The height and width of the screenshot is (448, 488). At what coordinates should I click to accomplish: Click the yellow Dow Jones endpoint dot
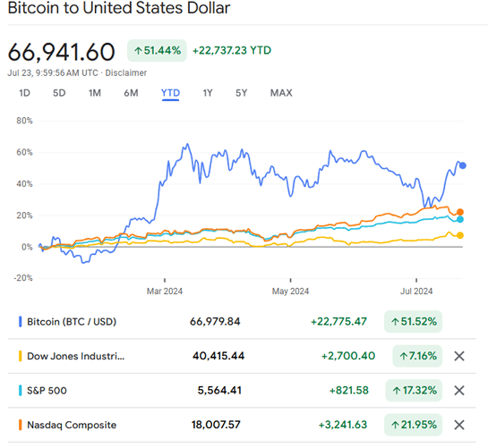click(460, 235)
